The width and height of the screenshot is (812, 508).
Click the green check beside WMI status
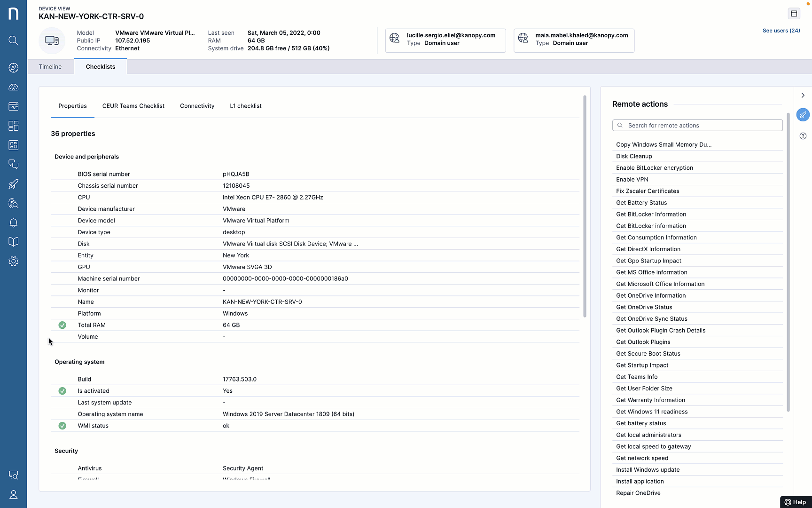[62, 426]
